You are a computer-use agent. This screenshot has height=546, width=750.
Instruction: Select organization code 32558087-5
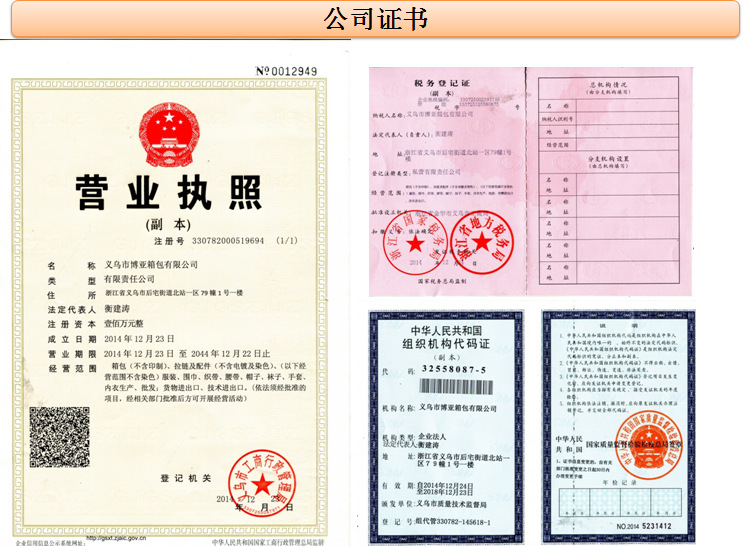tap(454, 370)
